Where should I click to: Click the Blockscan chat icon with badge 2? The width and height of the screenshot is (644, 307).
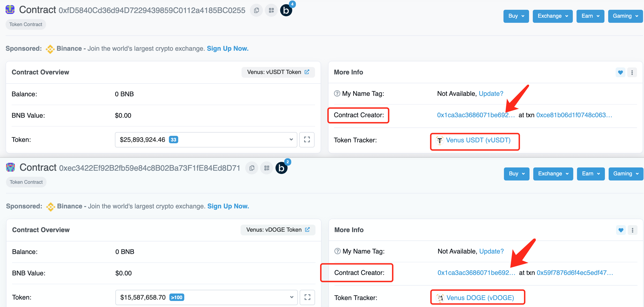point(282,168)
